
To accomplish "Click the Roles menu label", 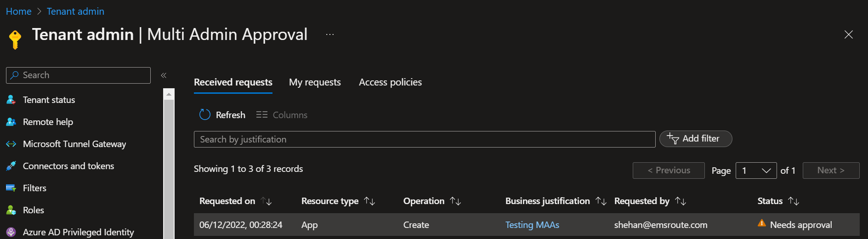I will 34,210.
